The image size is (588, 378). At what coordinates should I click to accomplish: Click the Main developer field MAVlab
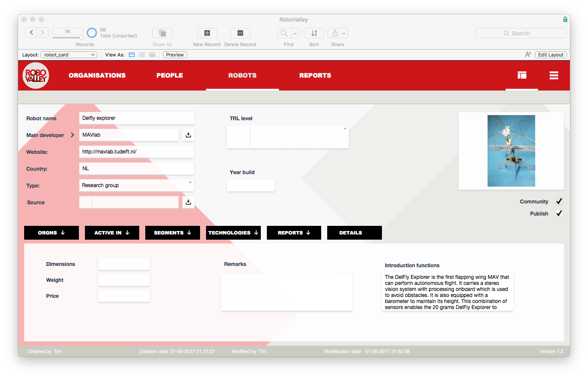[129, 135]
